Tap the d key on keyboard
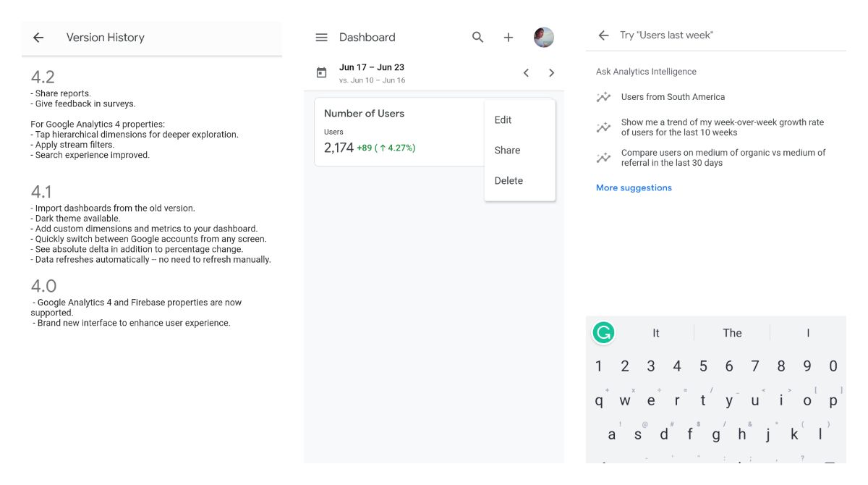Viewport: 868px width, 485px height. [x=664, y=434]
